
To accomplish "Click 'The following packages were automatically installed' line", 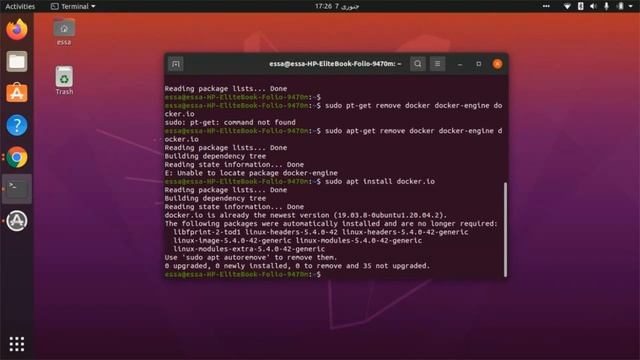I will tap(331, 223).
